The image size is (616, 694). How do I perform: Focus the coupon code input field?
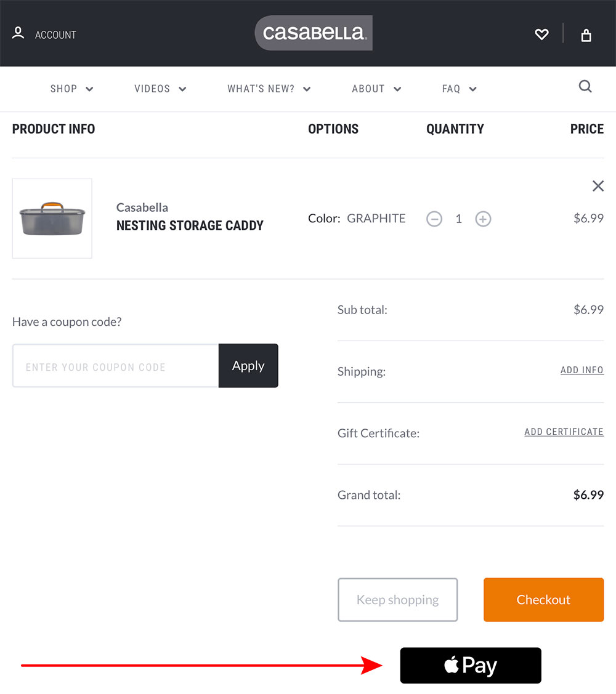click(x=116, y=366)
